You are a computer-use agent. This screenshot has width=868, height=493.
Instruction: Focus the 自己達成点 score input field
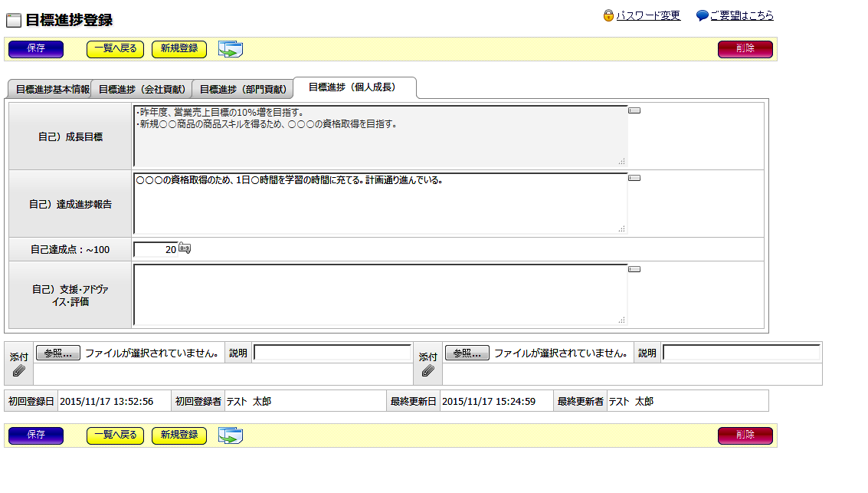[x=156, y=249]
